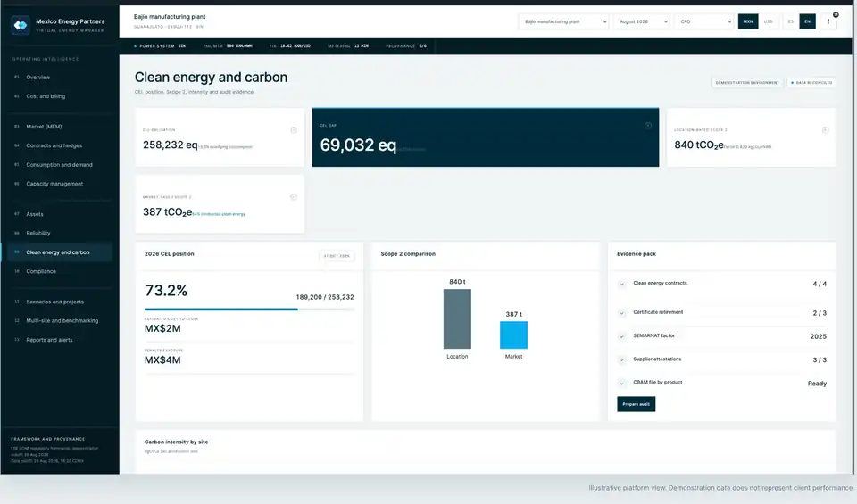
Task: Open Compliance in the sidebar
Action: 60,271
